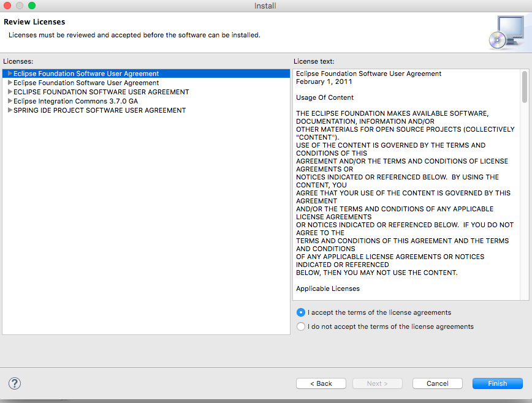Click the 'Applicable Licenses' heading text
The image size is (532, 403).
point(328,289)
